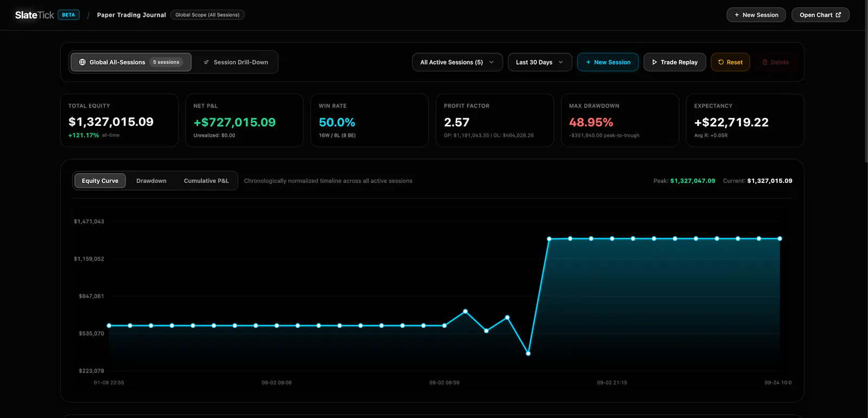This screenshot has width=868, height=418.
Task: Click the SlateTick logo
Action: pyautogui.click(x=35, y=15)
